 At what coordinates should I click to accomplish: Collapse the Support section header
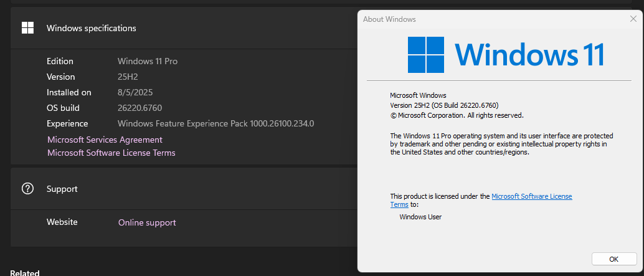click(x=187, y=189)
